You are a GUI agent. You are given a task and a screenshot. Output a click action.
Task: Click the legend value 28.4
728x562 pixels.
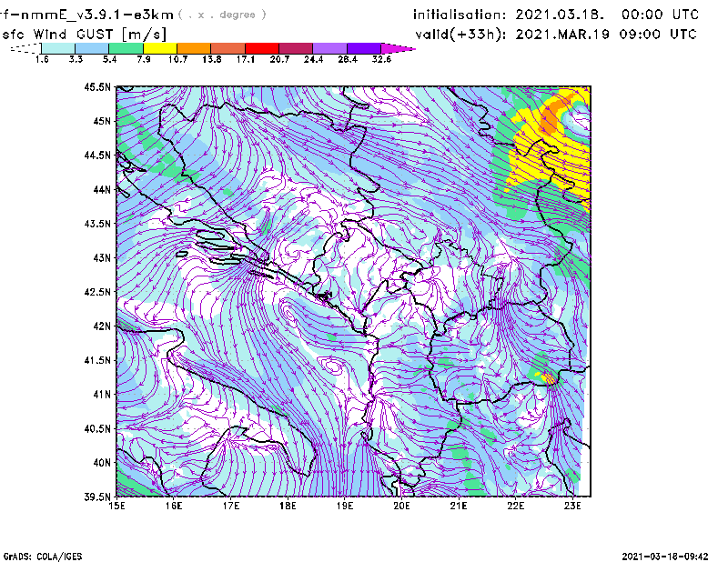pos(348,59)
